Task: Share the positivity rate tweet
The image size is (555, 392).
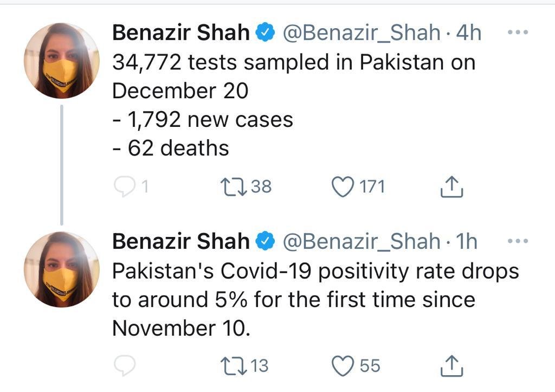Action: (451, 366)
